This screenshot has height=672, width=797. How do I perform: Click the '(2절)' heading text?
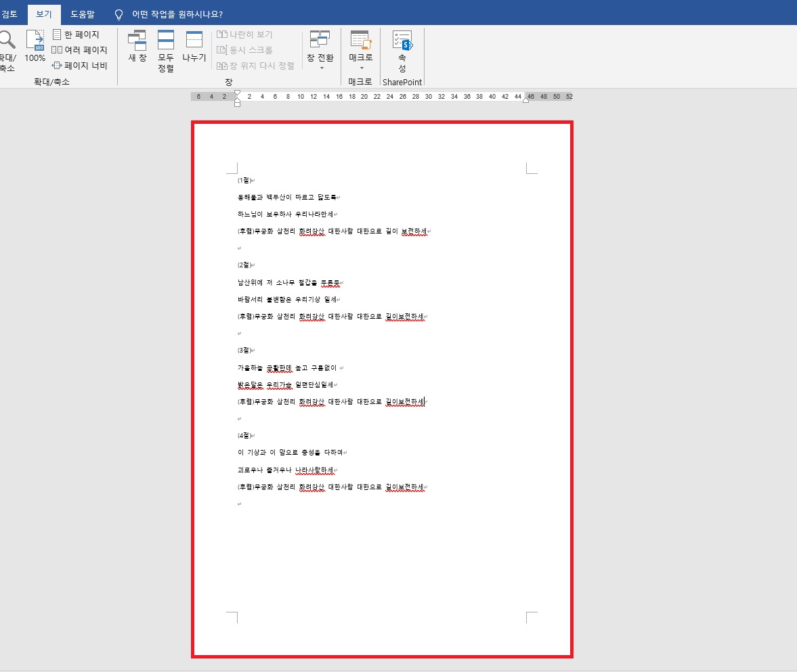click(244, 265)
